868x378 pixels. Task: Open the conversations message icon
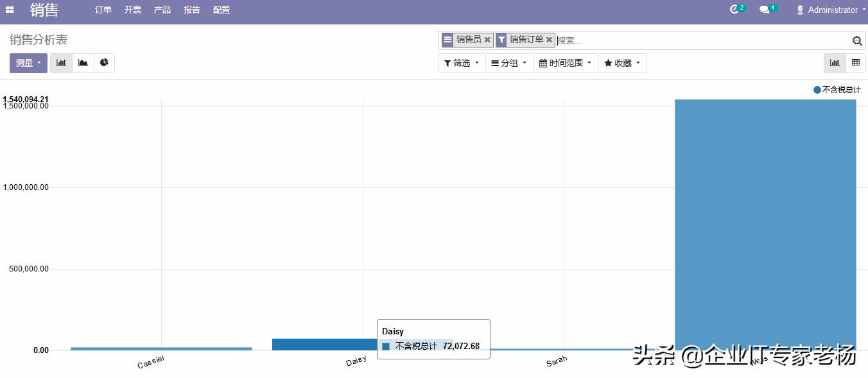(x=765, y=10)
